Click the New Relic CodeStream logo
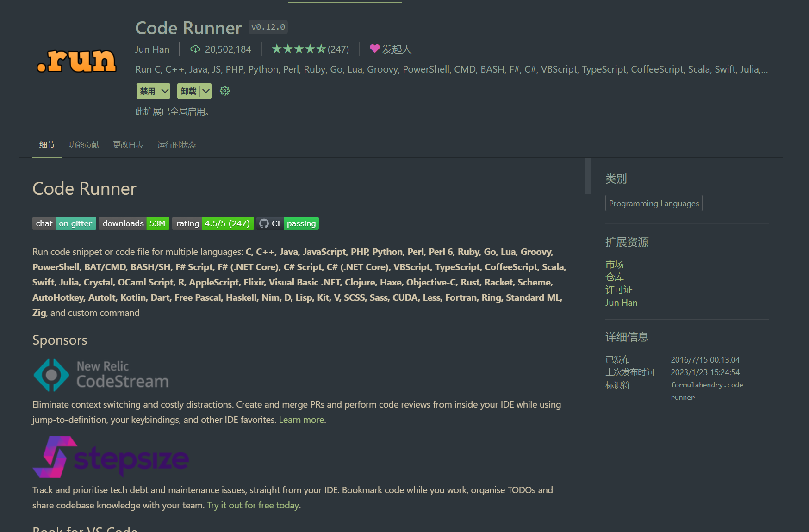The height and width of the screenshot is (532, 809). [101, 375]
